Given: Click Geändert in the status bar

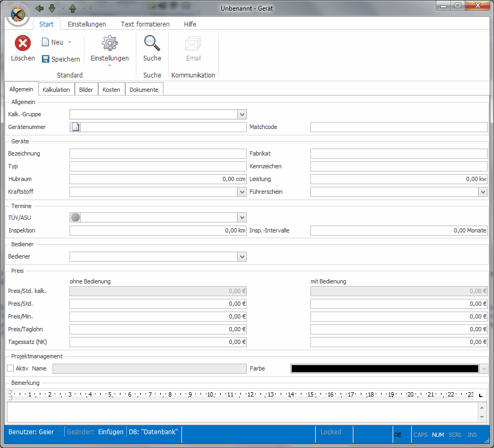Looking at the screenshot, I should pyautogui.click(x=80, y=432).
